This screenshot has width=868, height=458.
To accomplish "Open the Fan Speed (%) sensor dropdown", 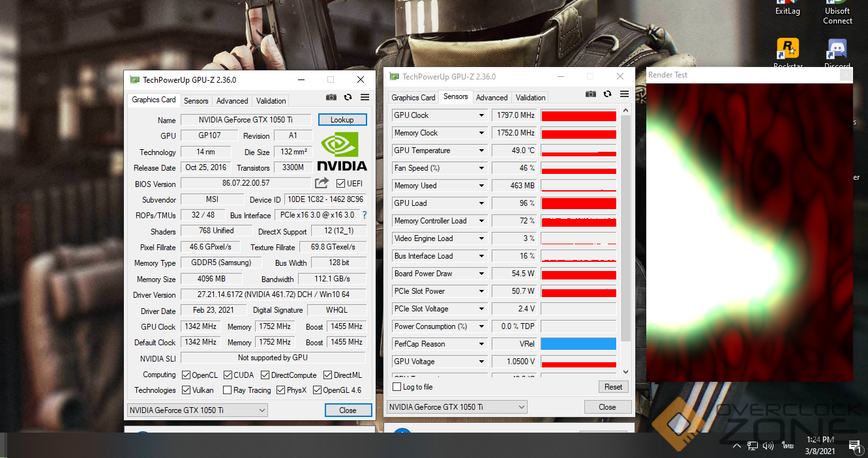I will click(x=481, y=168).
